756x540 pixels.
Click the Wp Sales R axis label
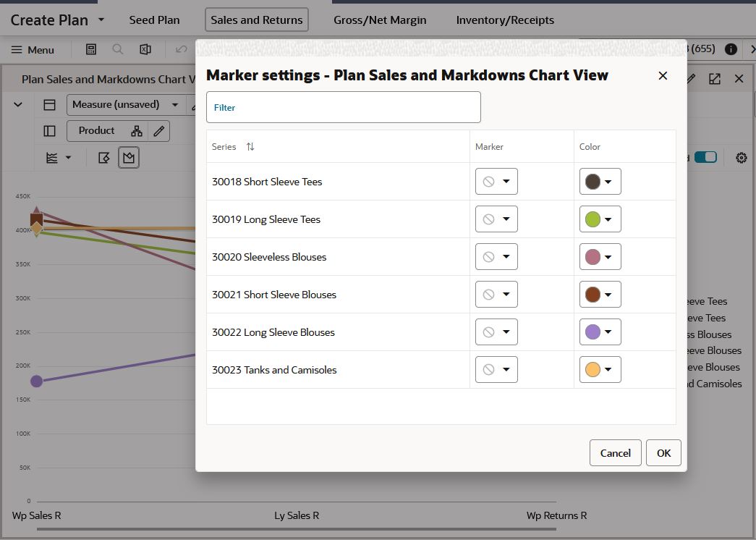(x=37, y=515)
